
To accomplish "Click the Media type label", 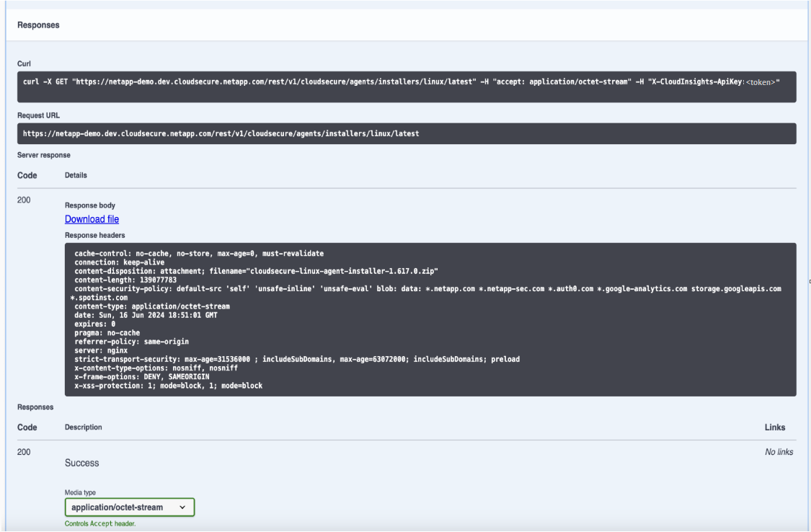I will click(x=80, y=493).
